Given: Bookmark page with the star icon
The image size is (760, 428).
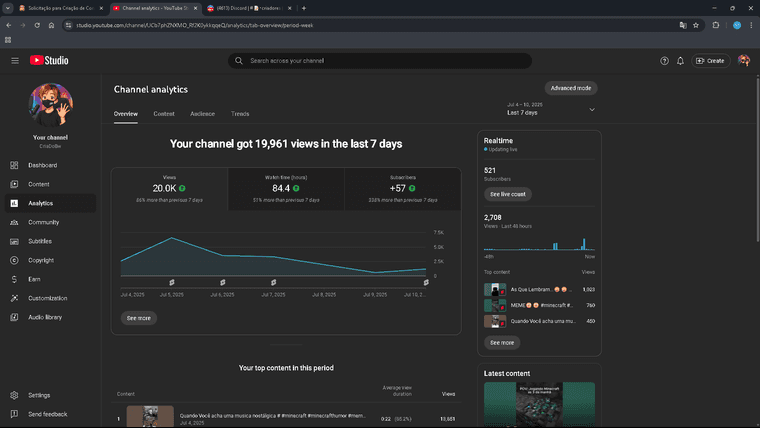Looking at the screenshot, I should click(696, 25).
